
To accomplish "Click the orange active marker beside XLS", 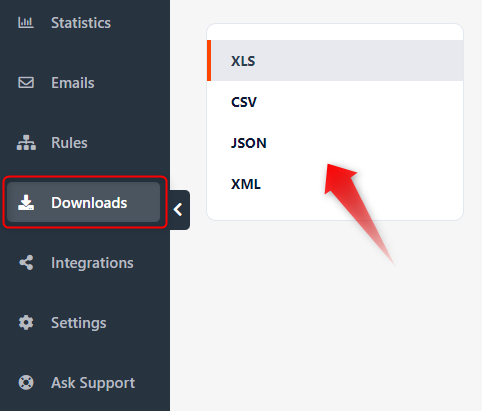I will (x=209, y=61).
